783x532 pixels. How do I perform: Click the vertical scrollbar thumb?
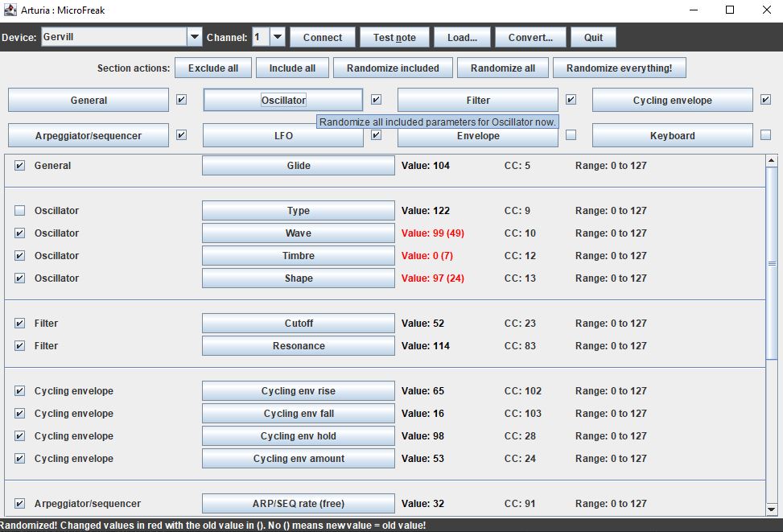pos(772,263)
